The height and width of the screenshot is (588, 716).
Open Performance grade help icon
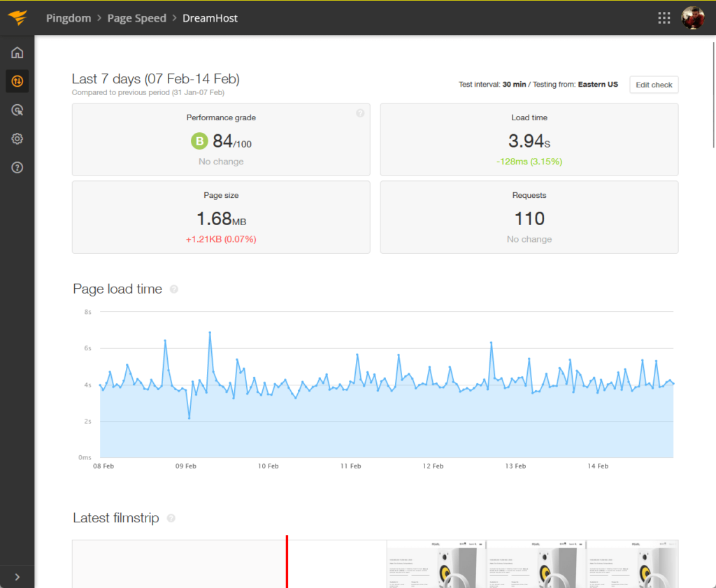(x=360, y=113)
